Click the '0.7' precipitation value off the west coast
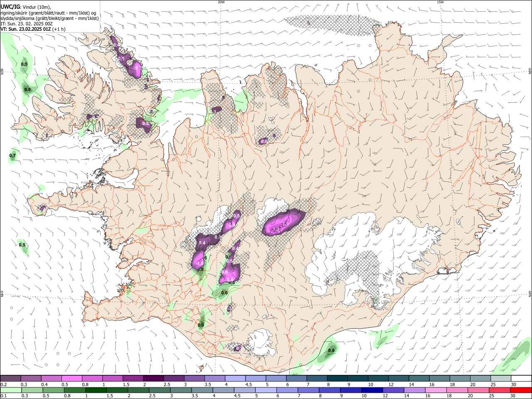This screenshot has width=532, height=399. pyautogui.click(x=12, y=156)
